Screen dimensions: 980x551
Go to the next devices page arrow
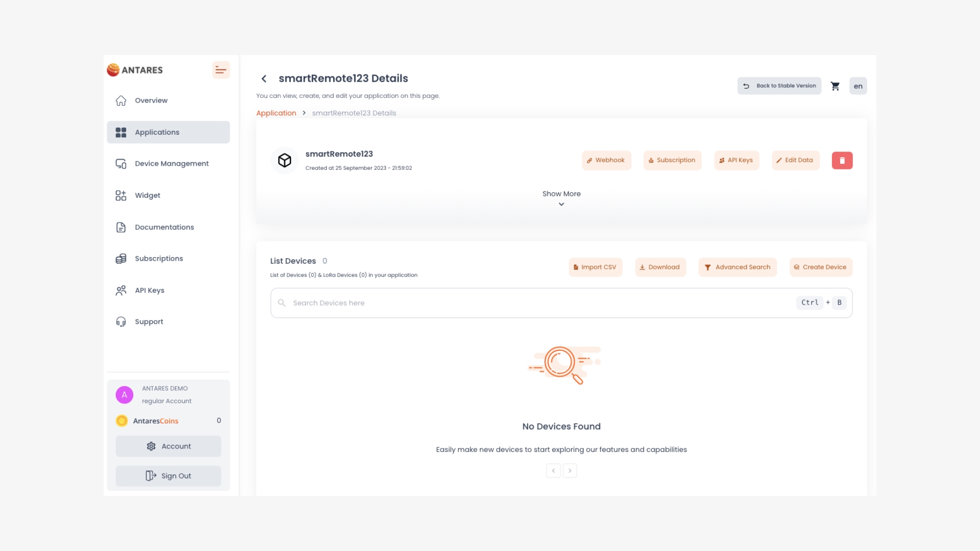[570, 470]
